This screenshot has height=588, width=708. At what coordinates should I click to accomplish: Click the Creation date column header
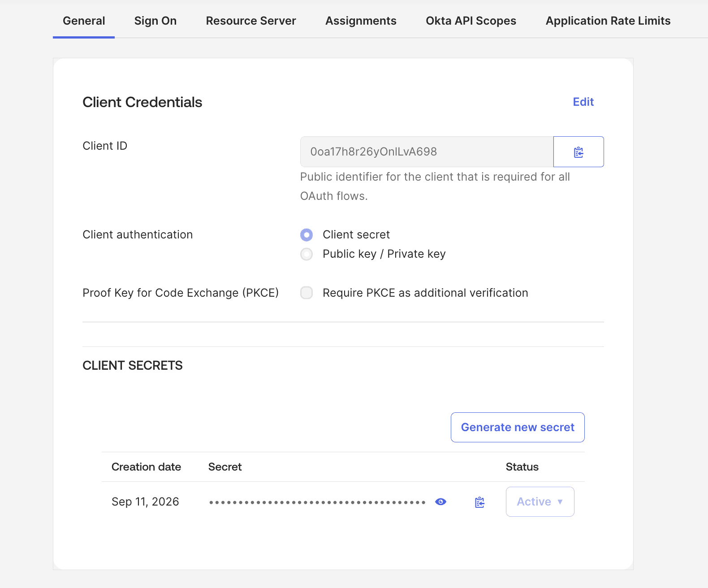pyautogui.click(x=146, y=467)
